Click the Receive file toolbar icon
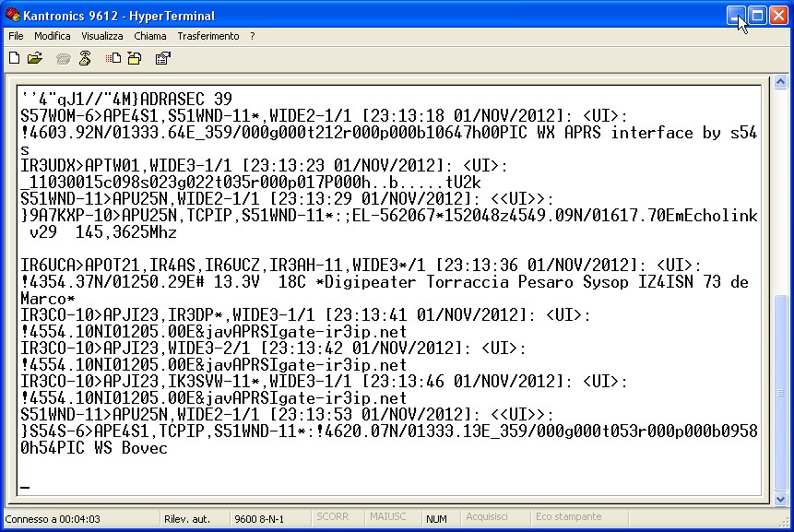 pyautogui.click(x=135, y=58)
